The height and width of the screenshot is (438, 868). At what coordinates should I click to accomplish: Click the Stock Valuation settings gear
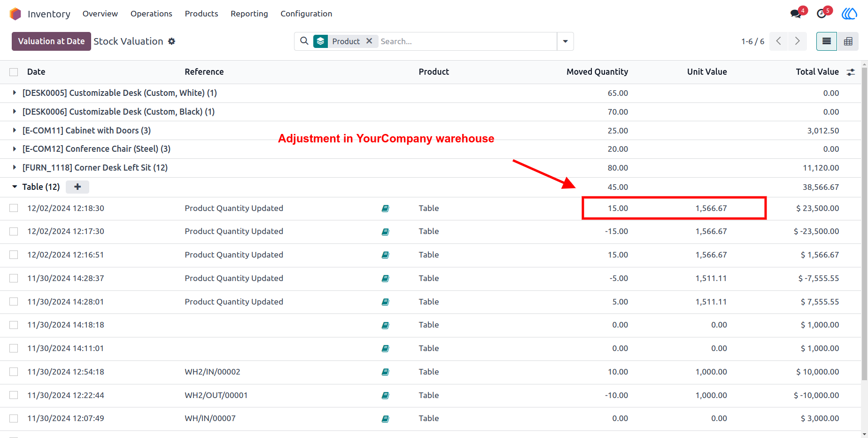pyautogui.click(x=172, y=41)
